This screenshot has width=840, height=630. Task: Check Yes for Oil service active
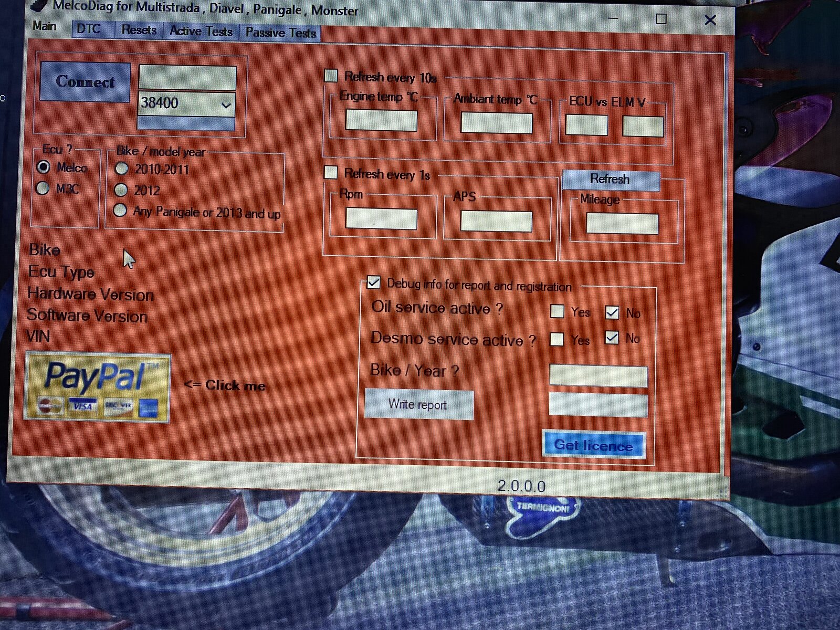(557, 312)
